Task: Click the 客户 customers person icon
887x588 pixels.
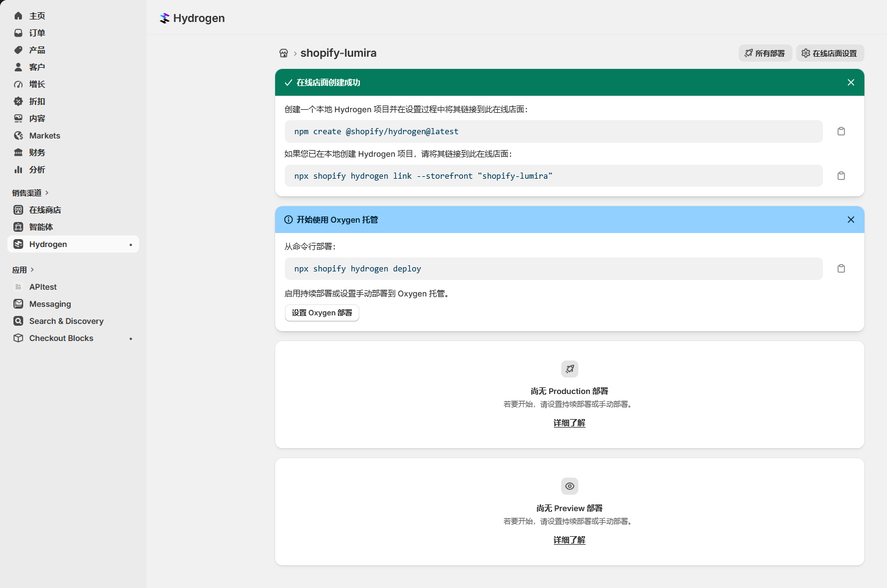Action: (x=18, y=67)
